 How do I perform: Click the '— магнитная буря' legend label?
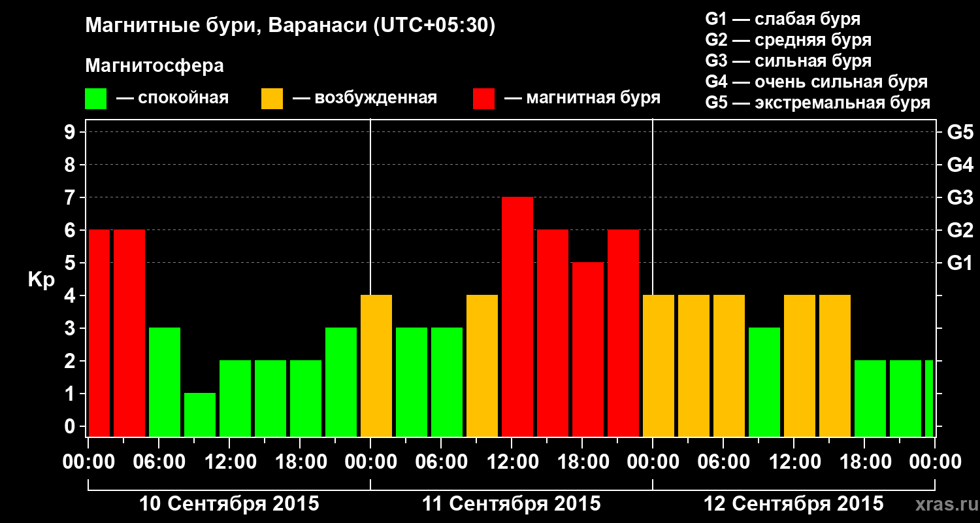pyautogui.click(x=582, y=98)
